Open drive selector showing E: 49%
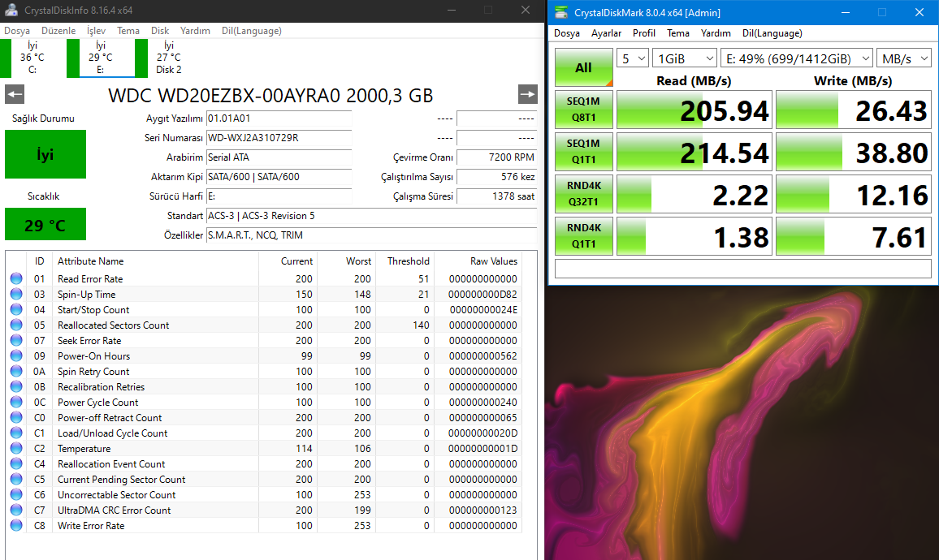Viewport: 939px width, 560px height. coord(797,58)
